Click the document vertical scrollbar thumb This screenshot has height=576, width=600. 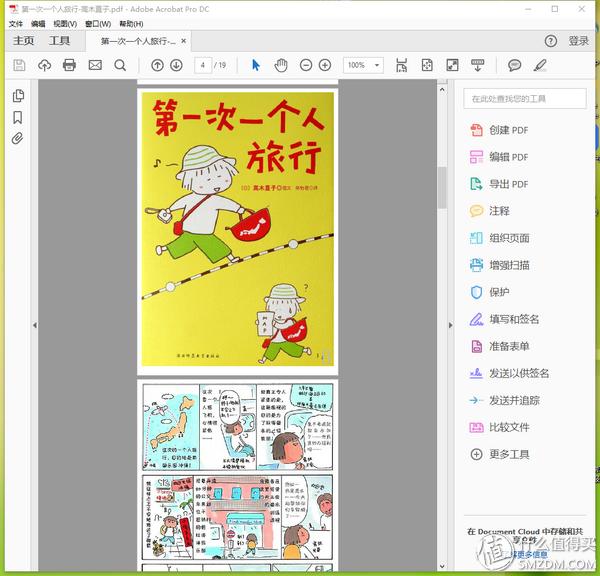point(442,188)
